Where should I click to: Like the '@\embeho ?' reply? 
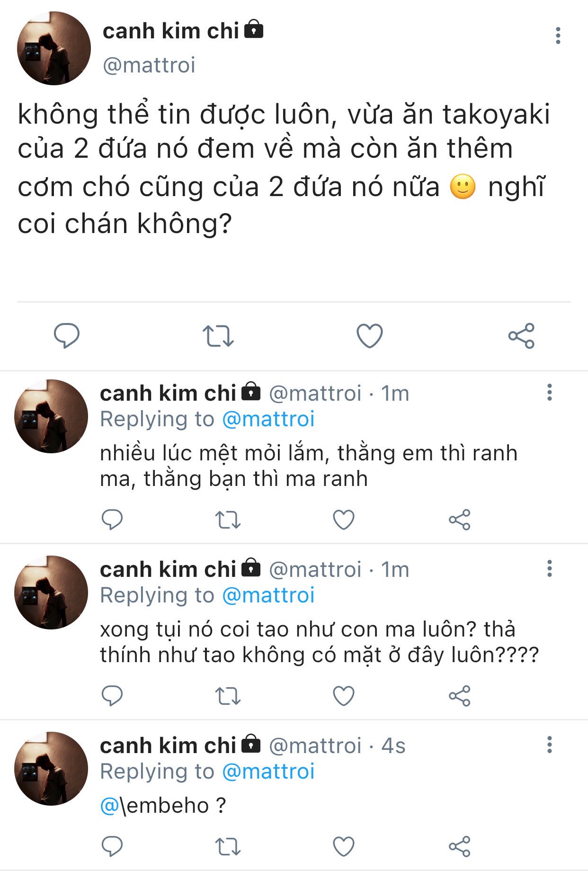344,846
